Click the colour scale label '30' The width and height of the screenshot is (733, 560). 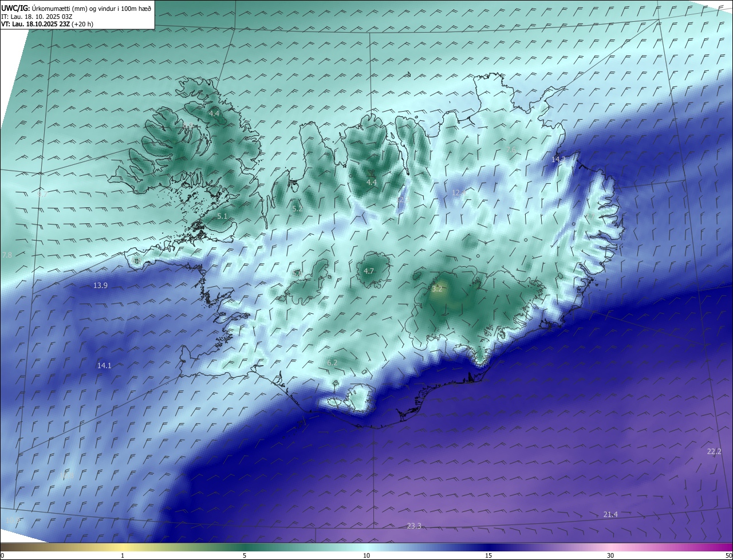(x=610, y=556)
